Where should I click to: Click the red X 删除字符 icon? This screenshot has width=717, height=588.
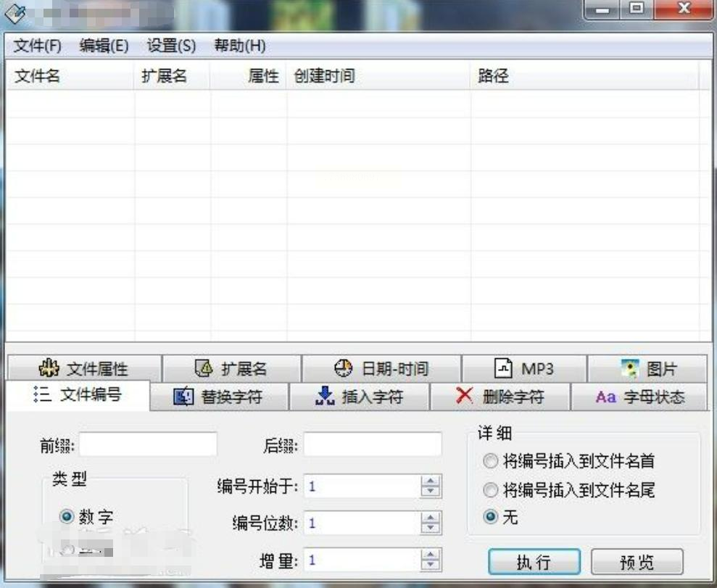click(464, 396)
